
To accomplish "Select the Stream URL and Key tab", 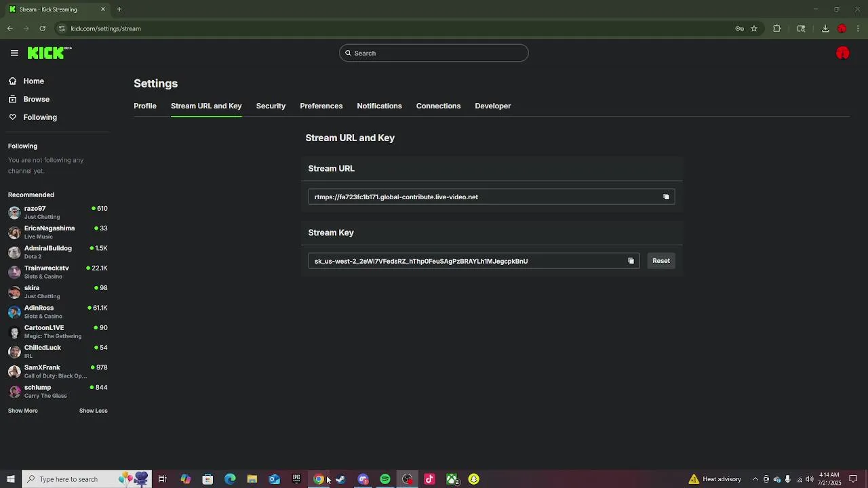I will (206, 106).
